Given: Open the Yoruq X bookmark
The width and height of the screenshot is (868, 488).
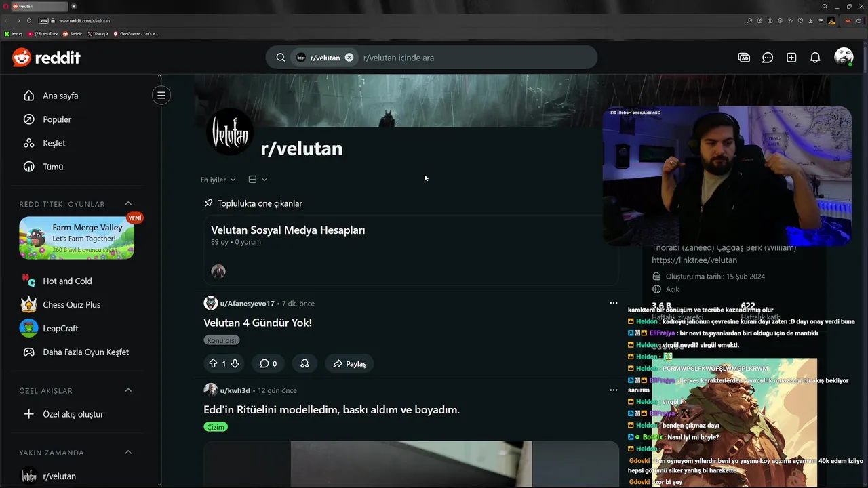Looking at the screenshot, I should tap(98, 33).
